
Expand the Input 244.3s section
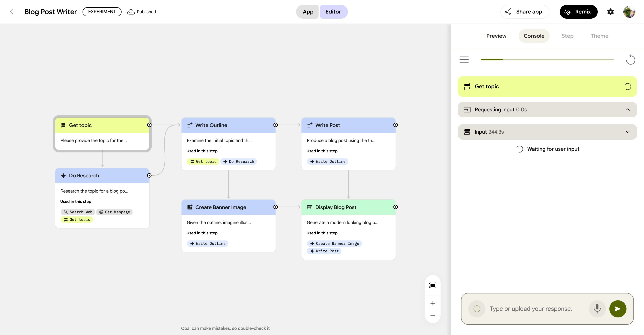[627, 132]
